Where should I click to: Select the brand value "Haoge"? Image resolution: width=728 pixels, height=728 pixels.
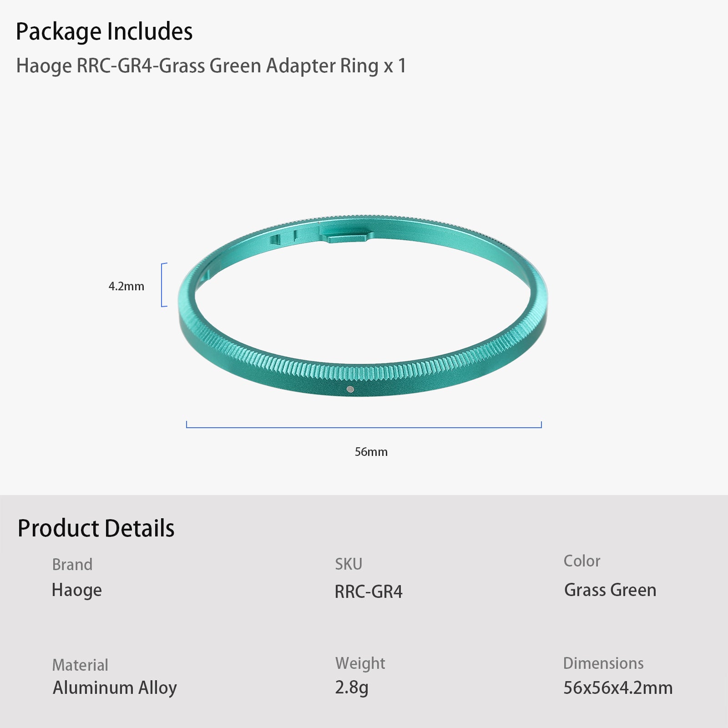pyautogui.click(x=76, y=590)
